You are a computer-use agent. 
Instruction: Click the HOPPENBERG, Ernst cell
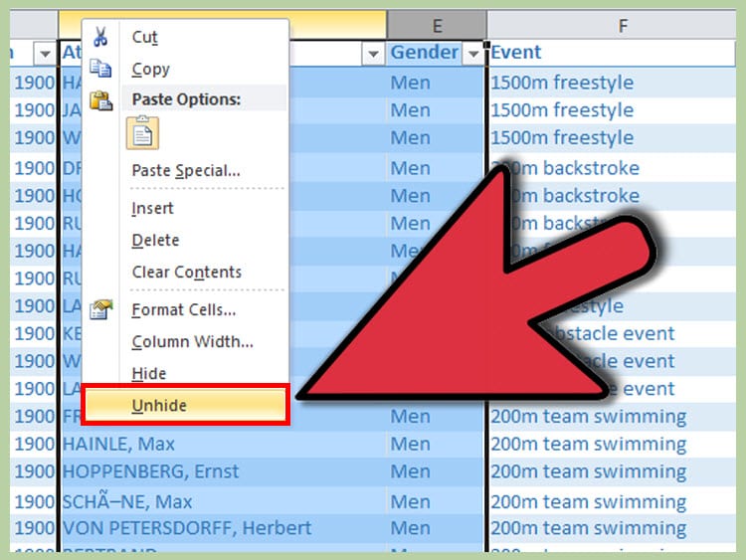pyautogui.click(x=150, y=471)
